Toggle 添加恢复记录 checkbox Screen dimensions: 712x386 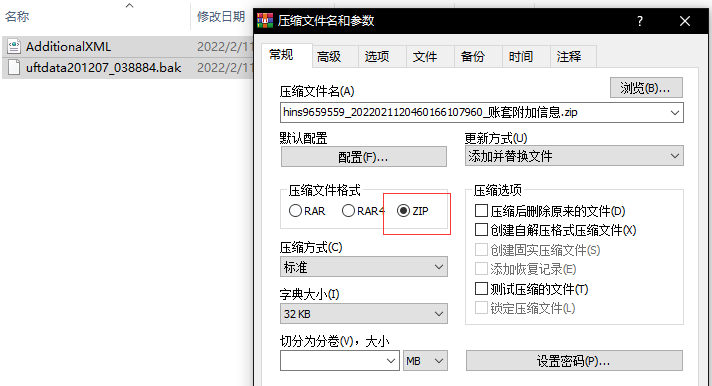(x=481, y=269)
